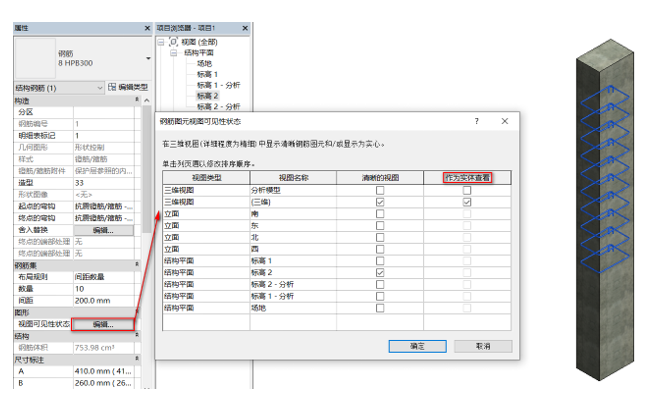The height and width of the screenshot is (399, 659).
Task: Sort by 作为实体查看 column header
Action: click(467, 177)
